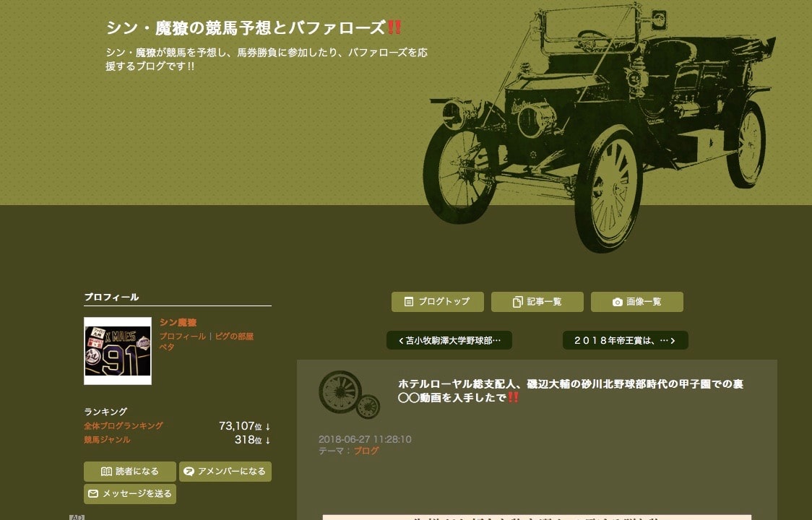Click the ペタ link
This screenshot has height=520, width=812.
pyautogui.click(x=166, y=347)
